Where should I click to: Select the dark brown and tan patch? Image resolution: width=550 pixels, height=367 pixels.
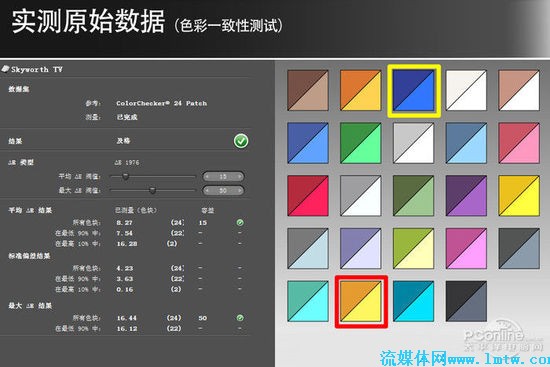308,90
